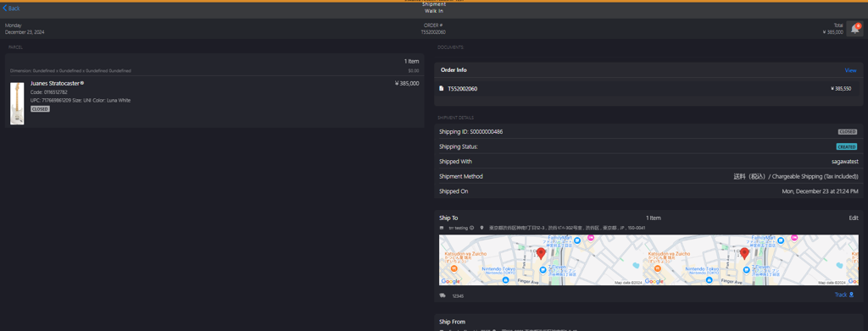Click the Edit link in Ship To
Screen dimensions: 868x331
tap(854, 218)
